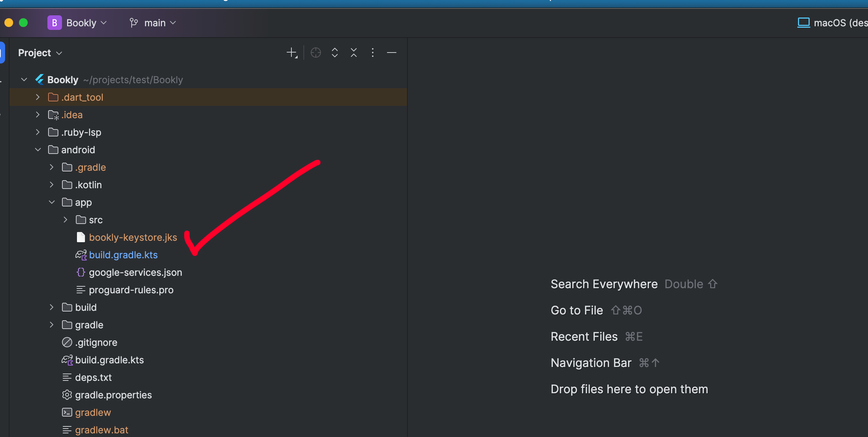Image resolution: width=868 pixels, height=437 pixels.
Task: Click the JSON braces icon of google-services.json
Action: 81,272
